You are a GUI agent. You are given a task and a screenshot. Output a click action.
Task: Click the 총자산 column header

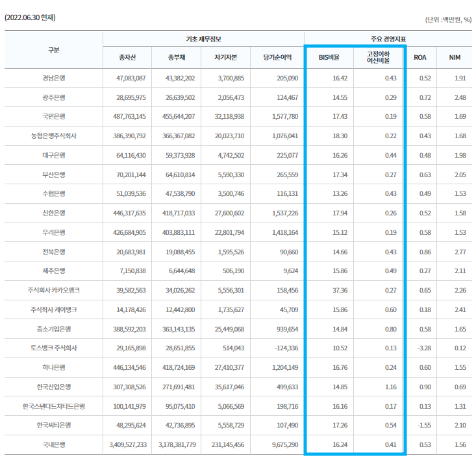tap(127, 57)
